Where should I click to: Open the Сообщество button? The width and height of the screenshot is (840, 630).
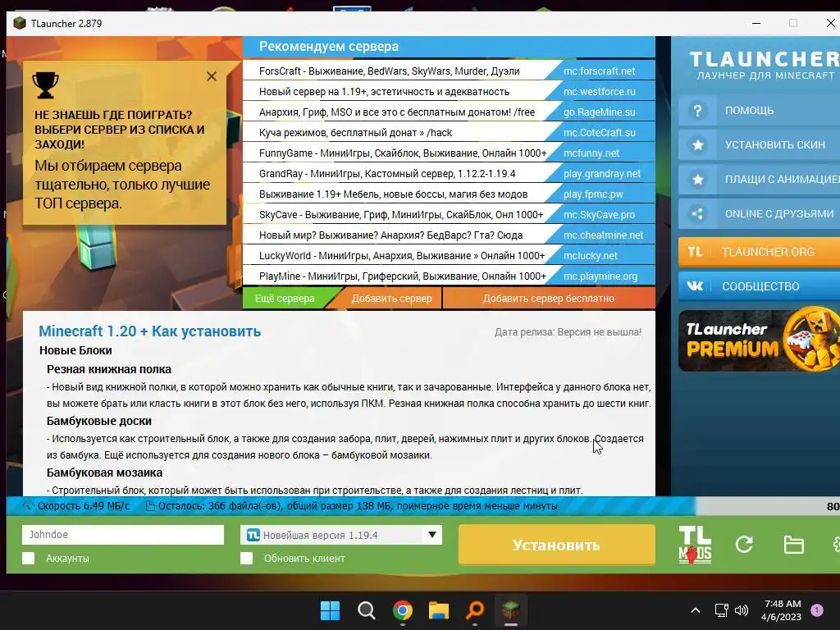pyautogui.click(x=759, y=286)
